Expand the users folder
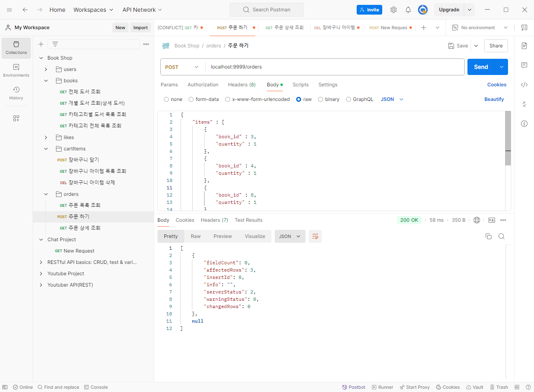534x392 pixels. [x=46, y=69]
